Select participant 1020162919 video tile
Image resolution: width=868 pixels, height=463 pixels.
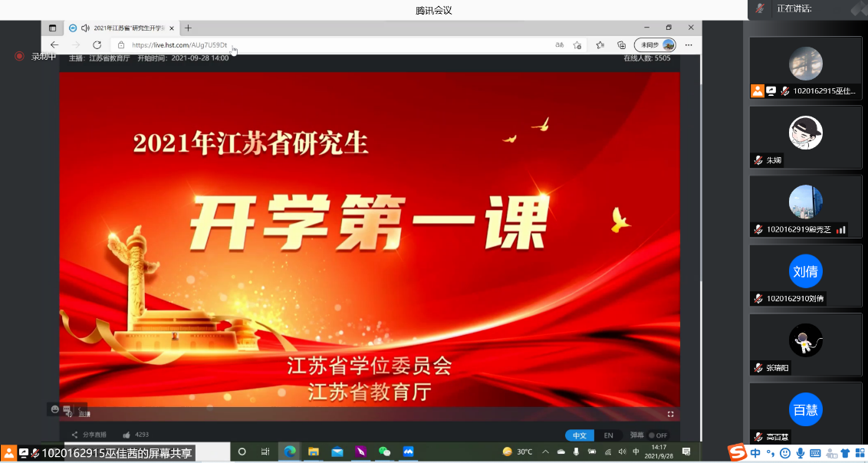tap(805, 206)
